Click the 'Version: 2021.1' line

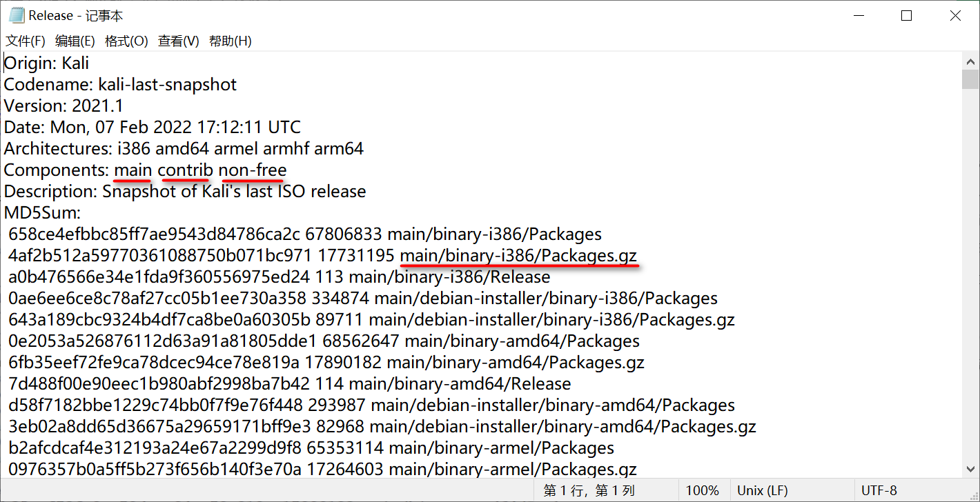[x=62, y=106]
